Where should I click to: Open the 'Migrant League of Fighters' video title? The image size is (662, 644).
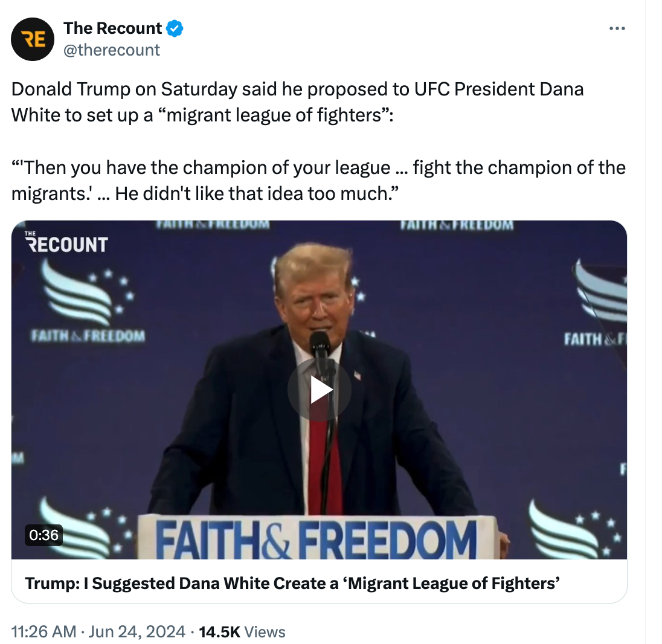[x=292, y=583]
